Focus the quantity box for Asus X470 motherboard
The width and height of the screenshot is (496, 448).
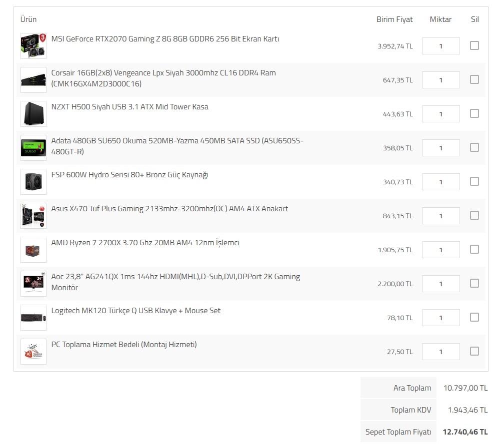440,216
